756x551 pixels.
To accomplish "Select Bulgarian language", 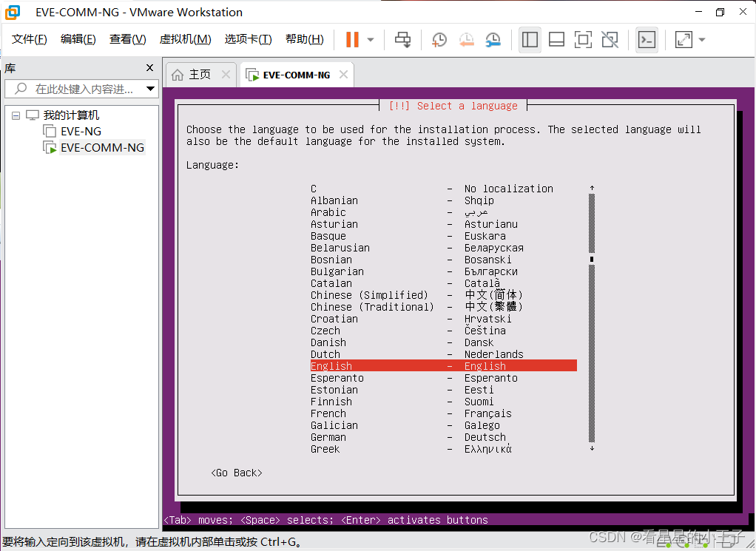I will [x=444, y=271].
